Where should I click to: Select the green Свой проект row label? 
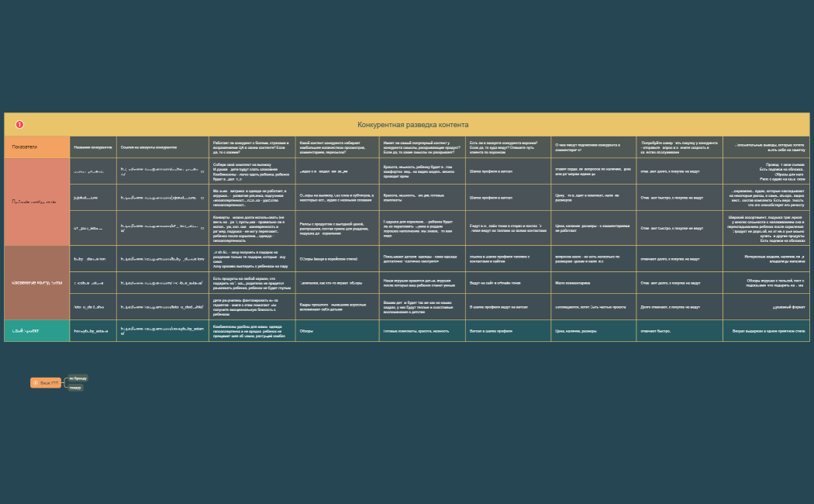click(x=36, y=330)
